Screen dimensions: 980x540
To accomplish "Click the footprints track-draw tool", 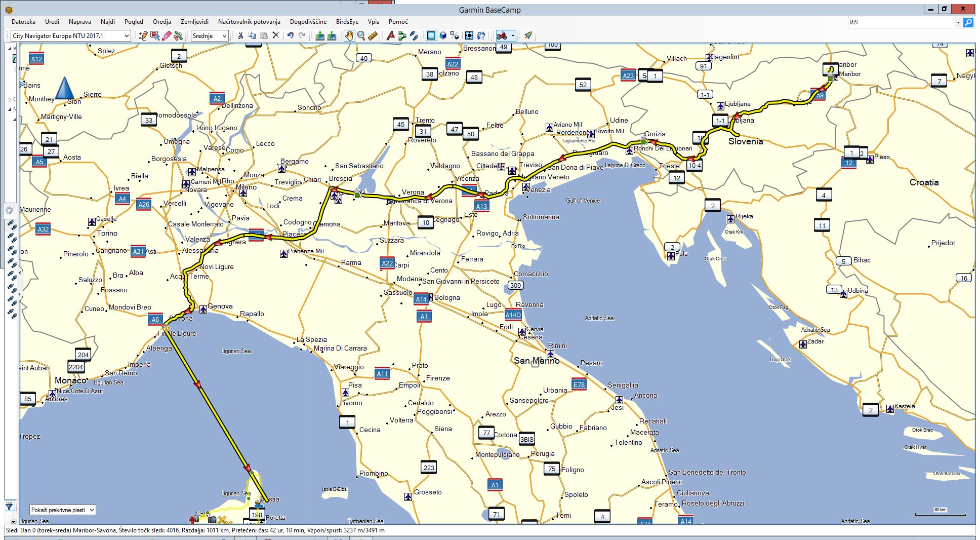I will click(414, 35).
